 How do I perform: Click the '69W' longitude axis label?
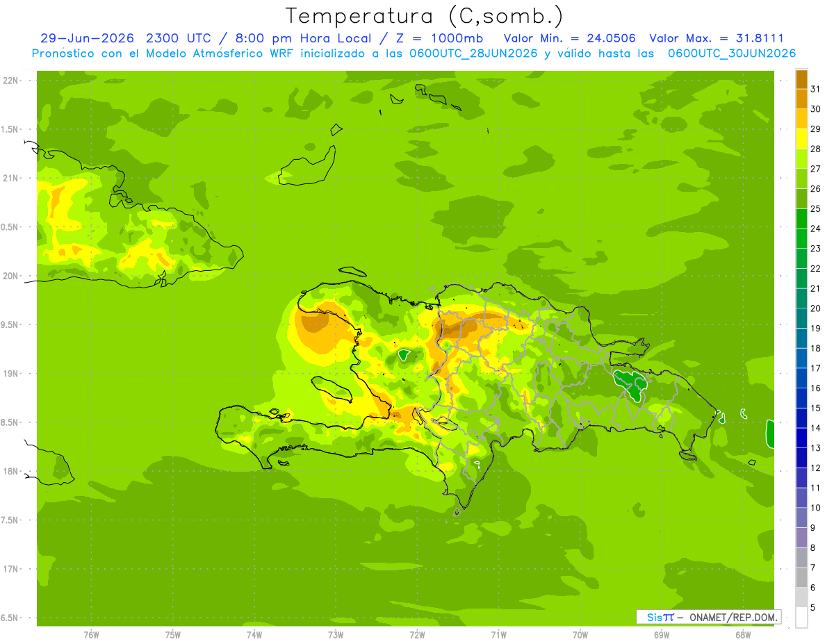(x=662, y=635)
